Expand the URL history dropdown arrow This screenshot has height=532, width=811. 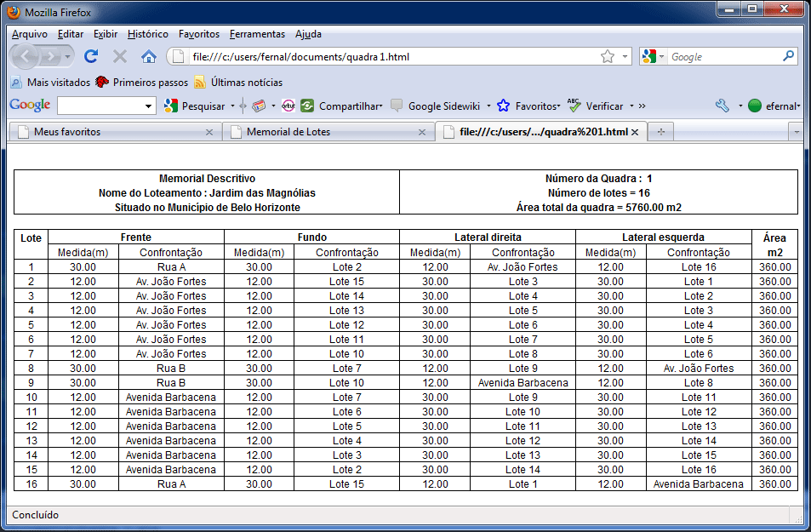coord(625,56)
